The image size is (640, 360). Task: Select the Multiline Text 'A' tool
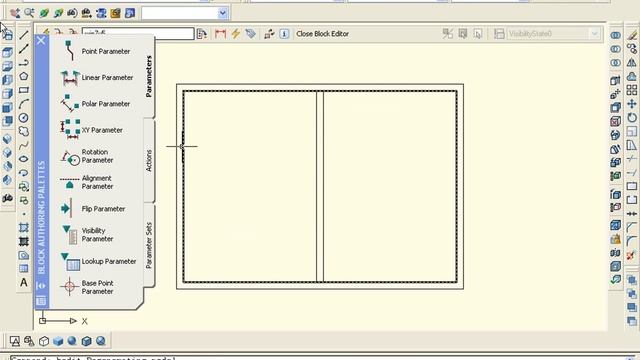24,282
